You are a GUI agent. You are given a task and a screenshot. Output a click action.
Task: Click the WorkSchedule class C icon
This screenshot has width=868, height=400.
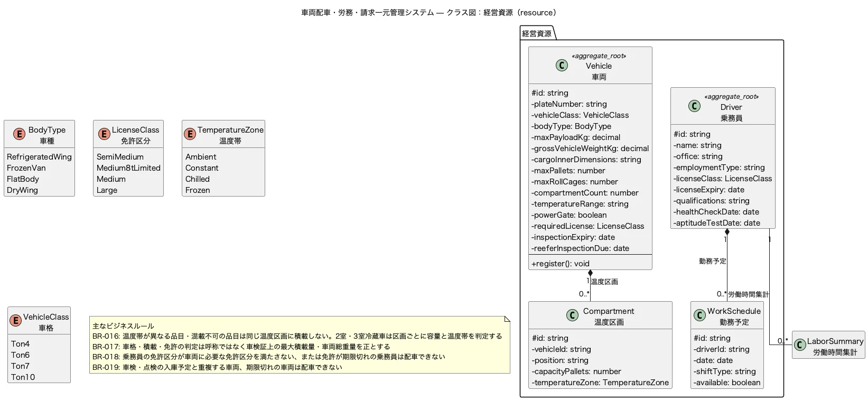699,315
